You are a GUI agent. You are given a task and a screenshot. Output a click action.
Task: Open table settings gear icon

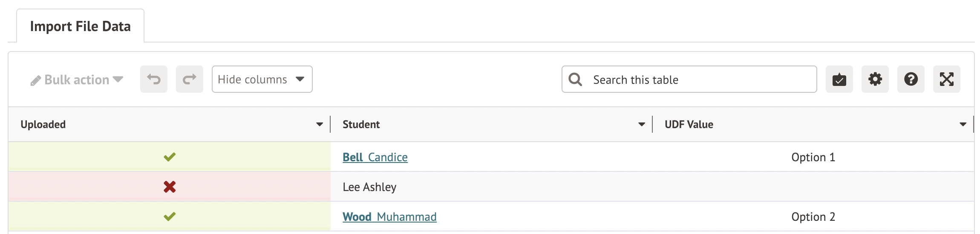point(875,79)
